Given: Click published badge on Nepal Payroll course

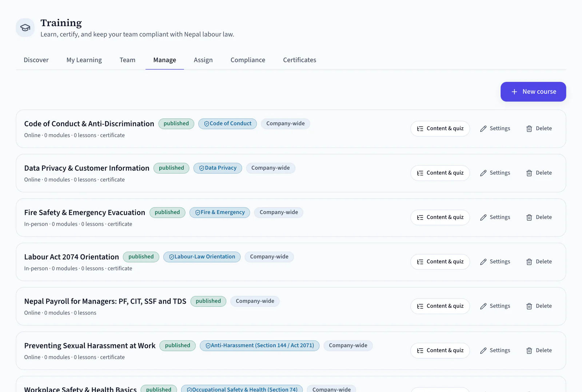Looking at the screenshot, I should (x=208, y=301).
